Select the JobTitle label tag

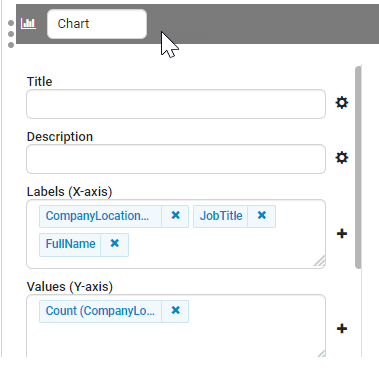pos(221,216)
